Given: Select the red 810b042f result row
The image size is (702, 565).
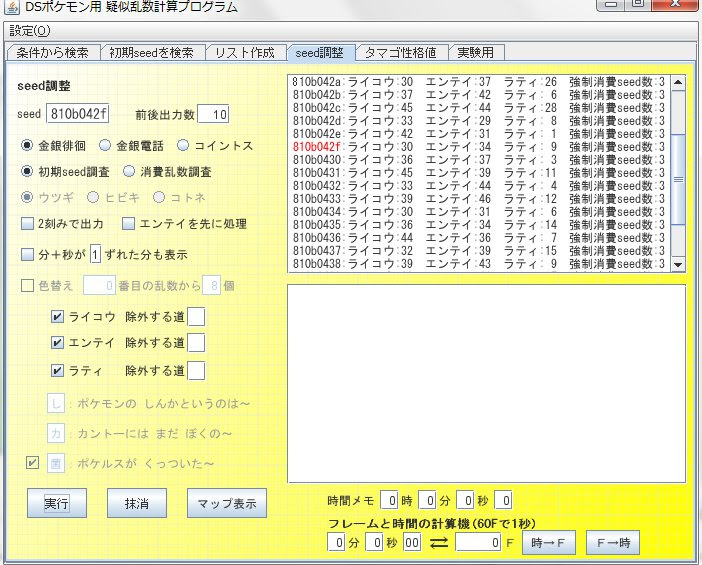Looking at the screenshot, I should [479, 147].
